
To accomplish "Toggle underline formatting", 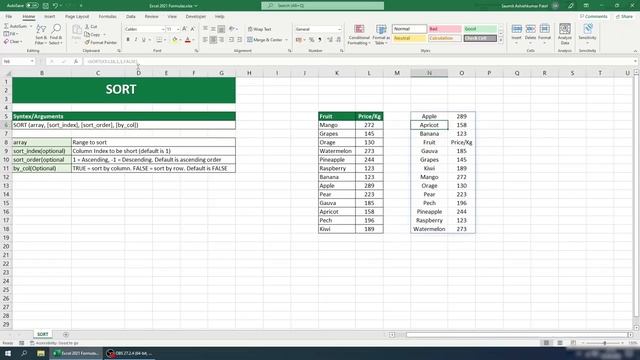I will (143, 40).
